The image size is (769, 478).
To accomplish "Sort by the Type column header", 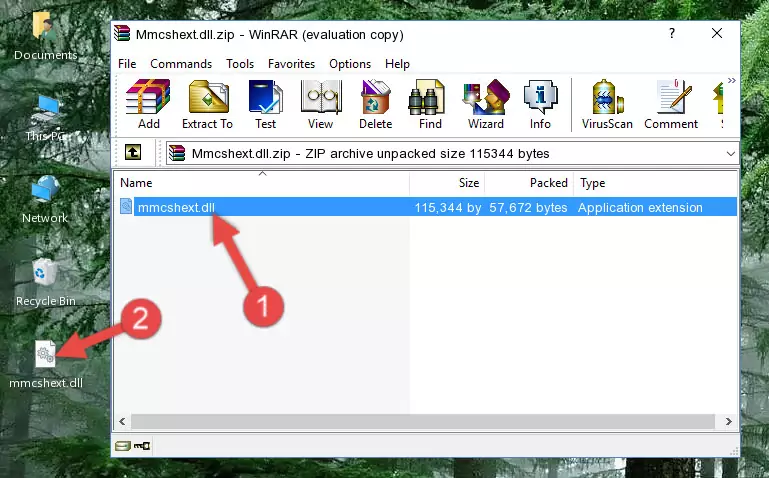I will 655,183.
